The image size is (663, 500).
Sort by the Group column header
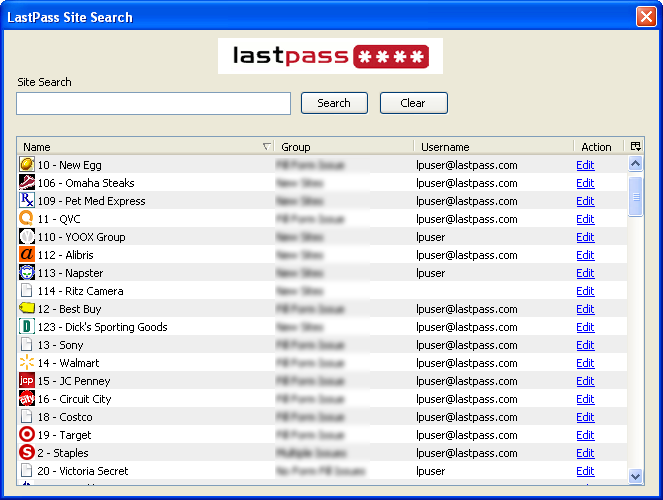(x=344, y=147)
